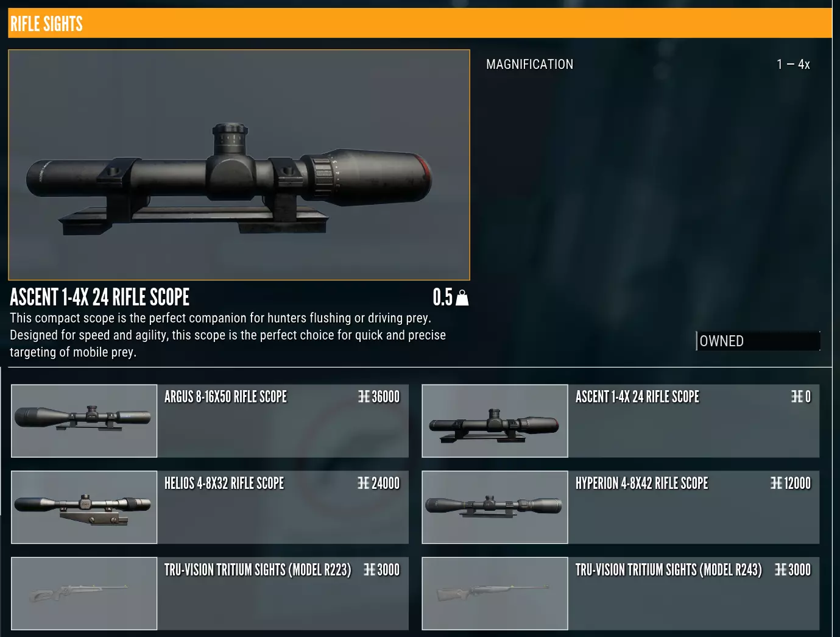Click the OWNED status button
Viewport: 840px width, 637px height.
[758, 341]
